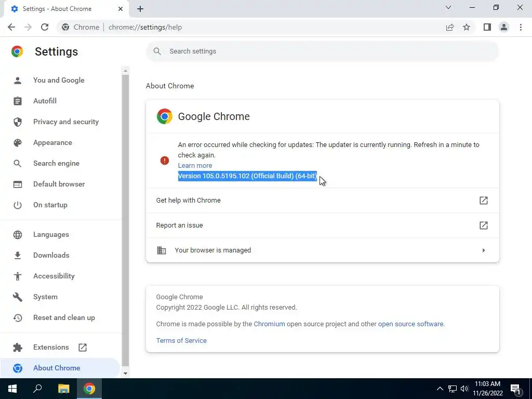Go to Reset and clean up
Screen dimensions: 532x399
pos(64,317)
